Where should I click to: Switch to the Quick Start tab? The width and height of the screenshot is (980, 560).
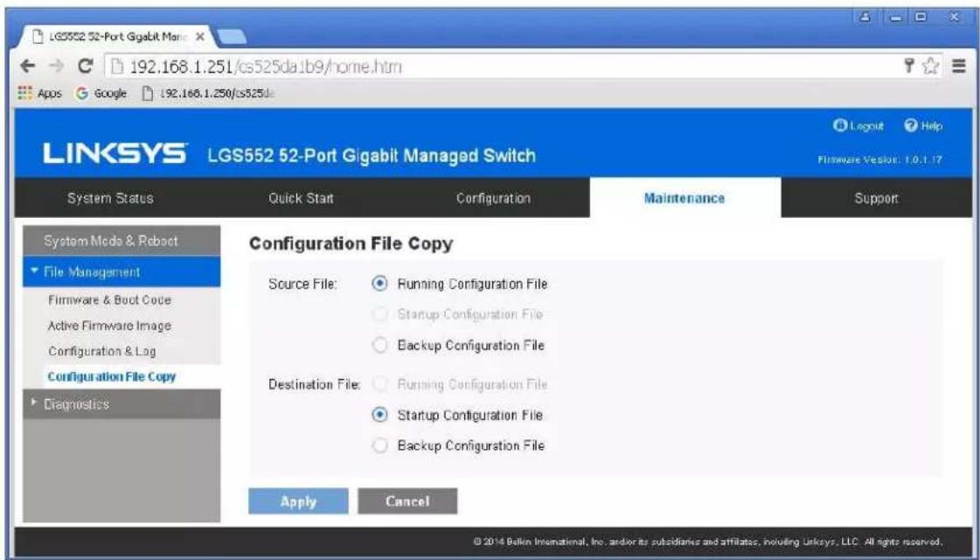(x=300, y=198)
